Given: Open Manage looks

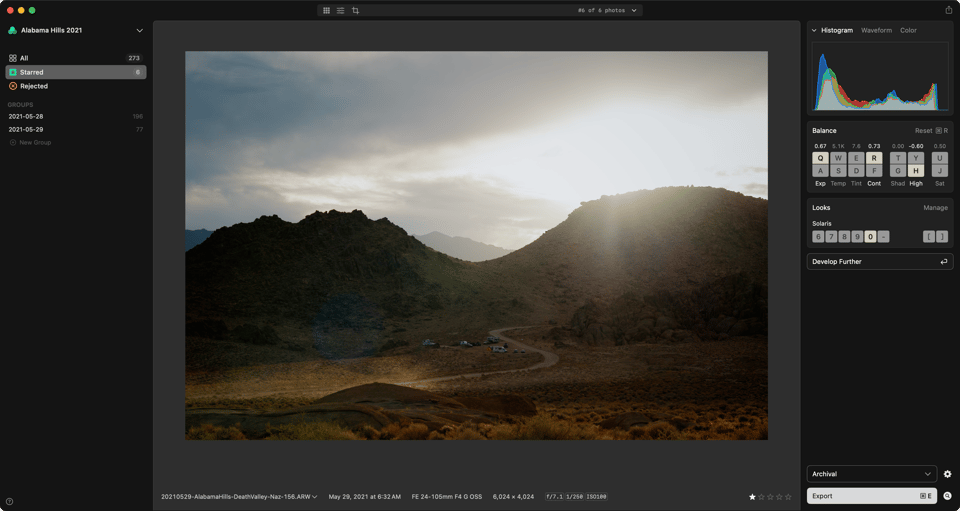Looking at the screenshot, I should pyautogui.click(x=935, y=208).
